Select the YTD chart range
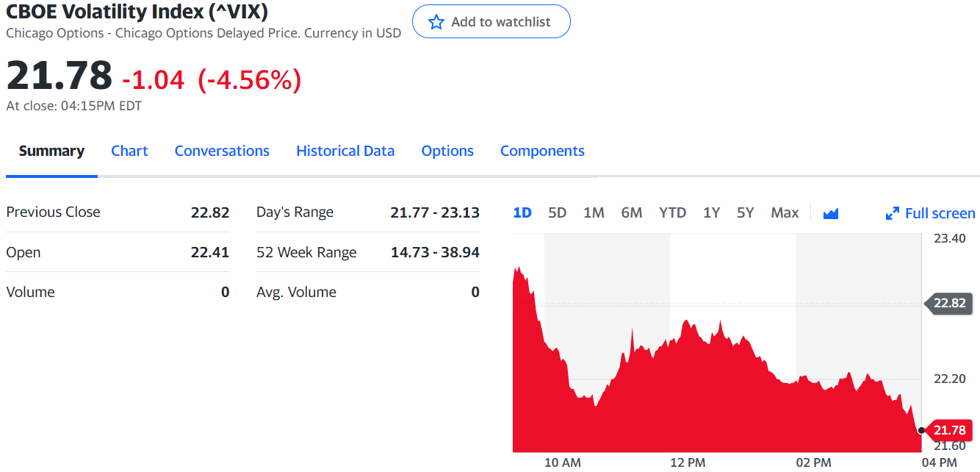This screenshot has height=472, width=980. [672, 212]
